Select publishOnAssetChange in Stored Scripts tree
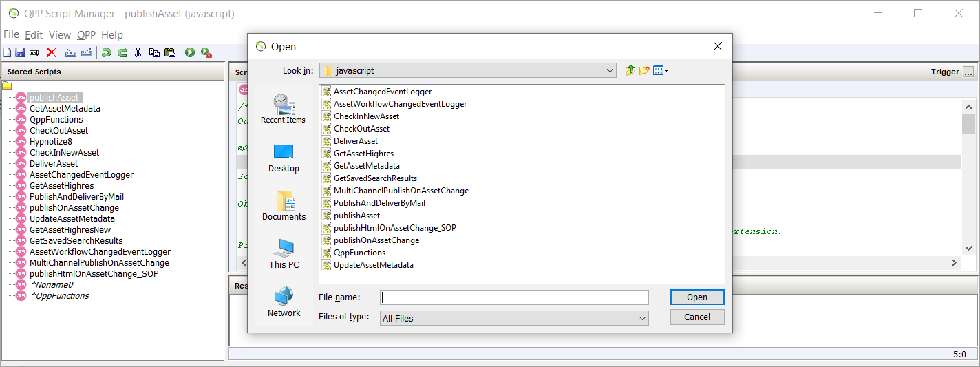Image resolution: width=980 pixels, height=367 pixels. tap(74, 208)
